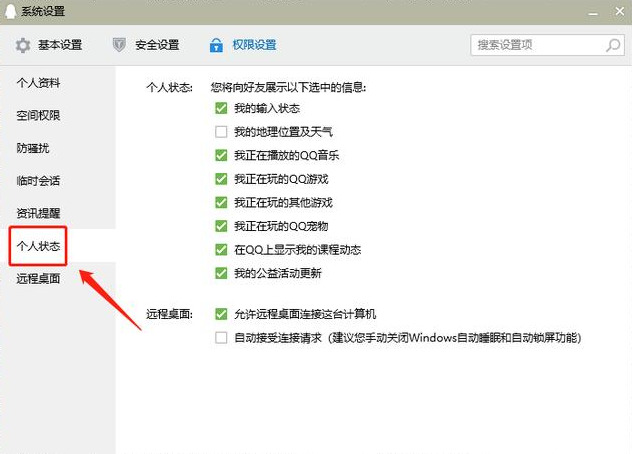Minimize the 系统设置 window
This screenshot has width=632, height=454.
(x=593, y=13)
